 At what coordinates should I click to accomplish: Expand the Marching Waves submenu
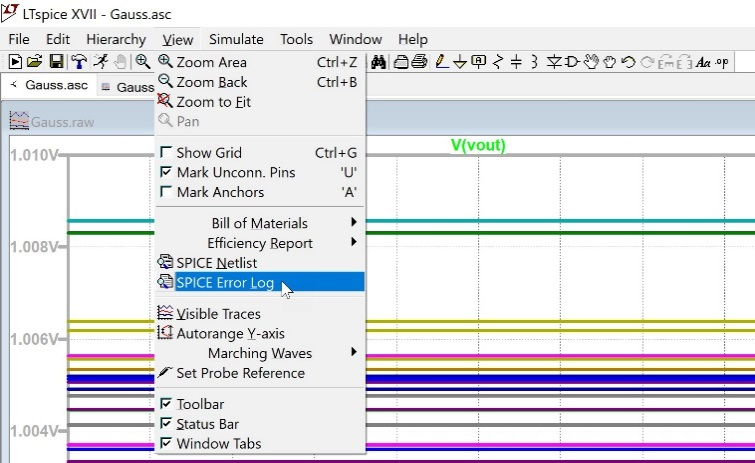(x=260, y=353)
